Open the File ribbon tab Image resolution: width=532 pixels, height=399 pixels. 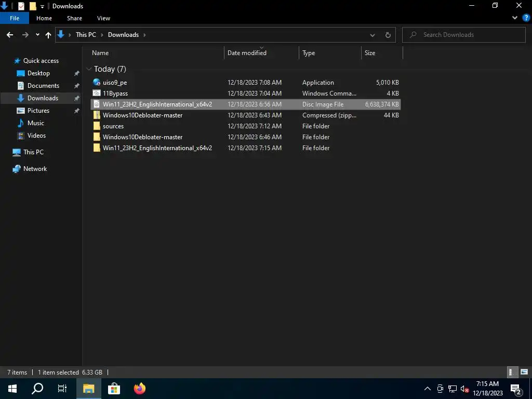(14, 18)
